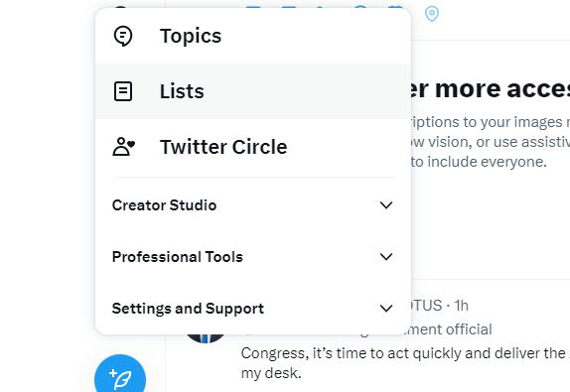Viewport: 570px width, 392px height.
Task: Choose the Twitter Circle menu label
Action: tap(223, 147)
